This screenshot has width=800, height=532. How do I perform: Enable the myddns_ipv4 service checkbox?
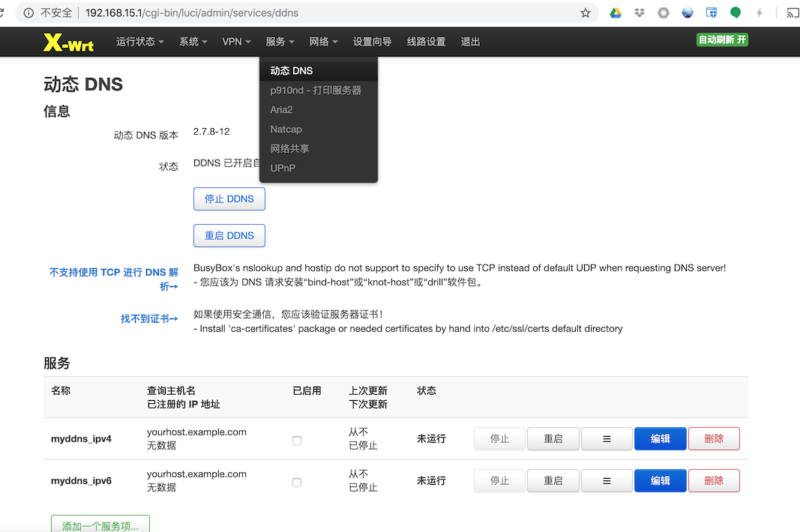(297, 441)
